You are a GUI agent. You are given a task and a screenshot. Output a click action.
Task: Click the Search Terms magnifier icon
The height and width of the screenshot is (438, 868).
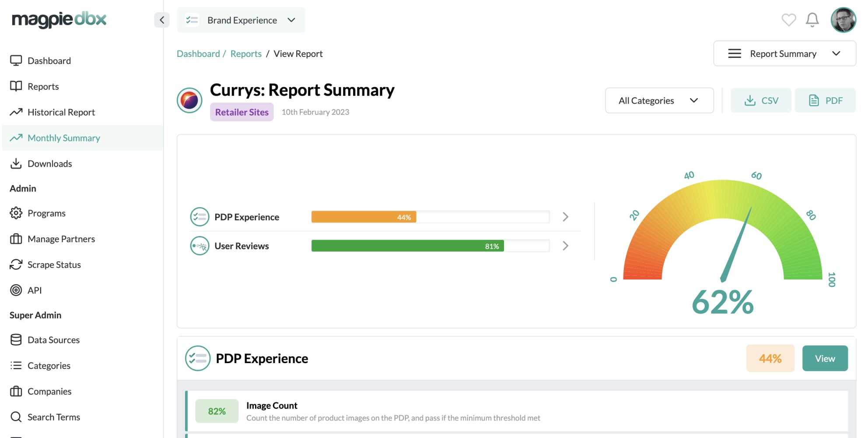click(16, 417)
